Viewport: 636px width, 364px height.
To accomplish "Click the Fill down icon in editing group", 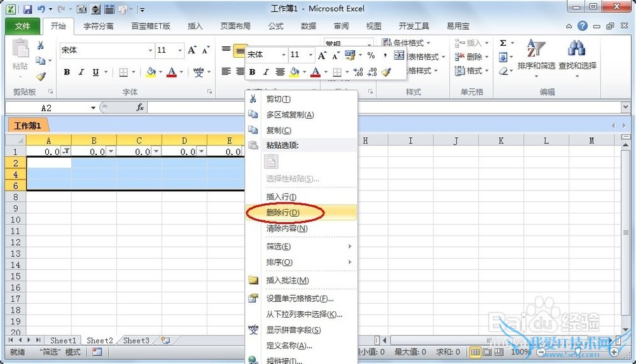I will point(503,57).
